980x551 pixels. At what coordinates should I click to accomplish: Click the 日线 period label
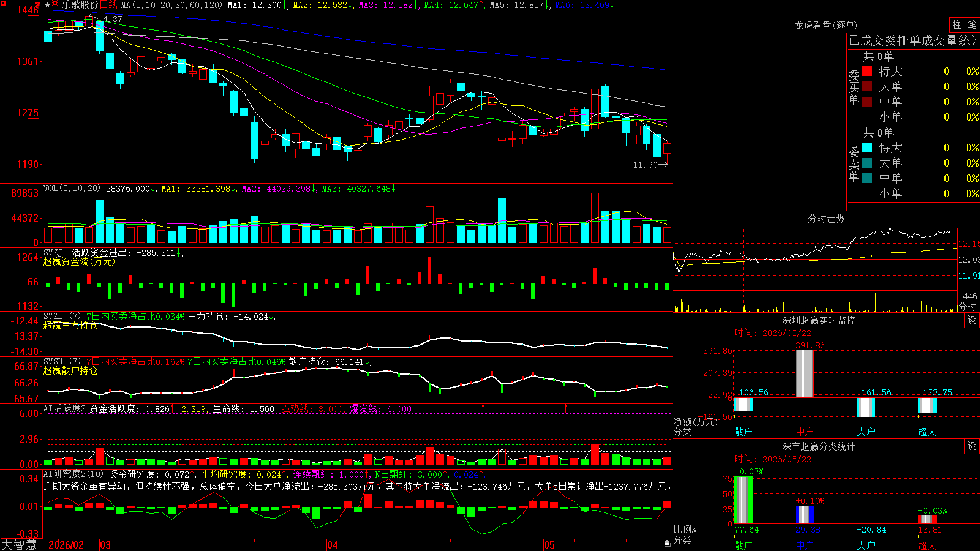click(x=108, y=5)
